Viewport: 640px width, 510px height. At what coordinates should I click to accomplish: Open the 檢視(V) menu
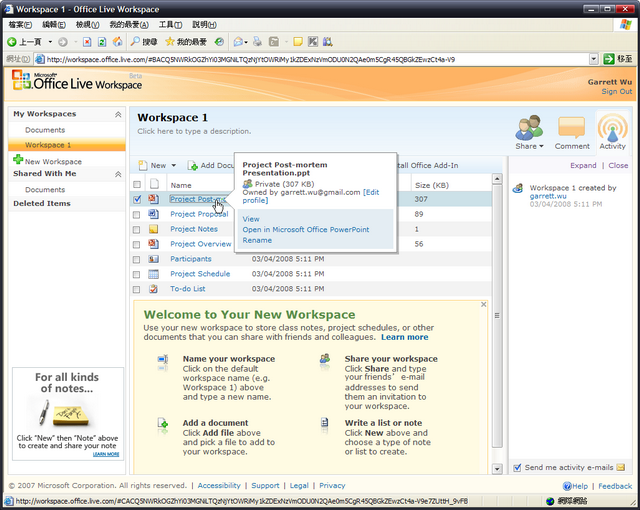tap(87, 25)
